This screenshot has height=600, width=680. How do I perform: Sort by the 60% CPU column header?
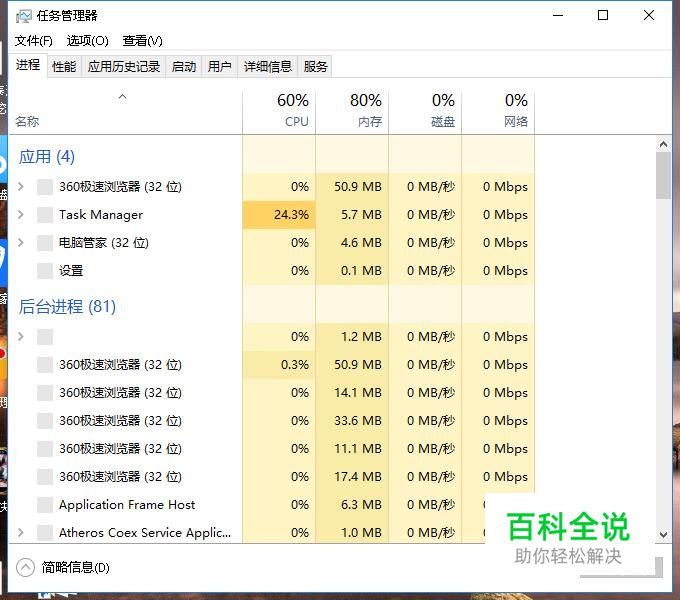[279, 112]
